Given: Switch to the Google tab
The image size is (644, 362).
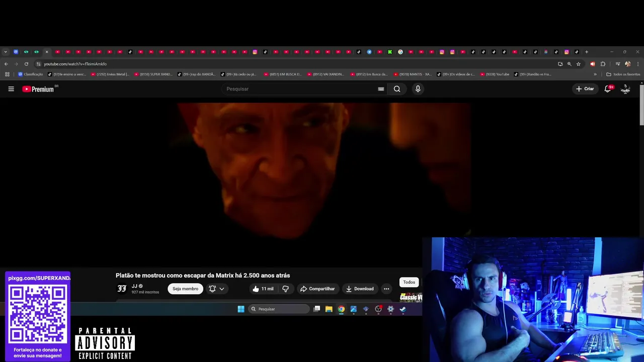Looking at the screenshot, I should pyautogui.click(x=400, y=52).
